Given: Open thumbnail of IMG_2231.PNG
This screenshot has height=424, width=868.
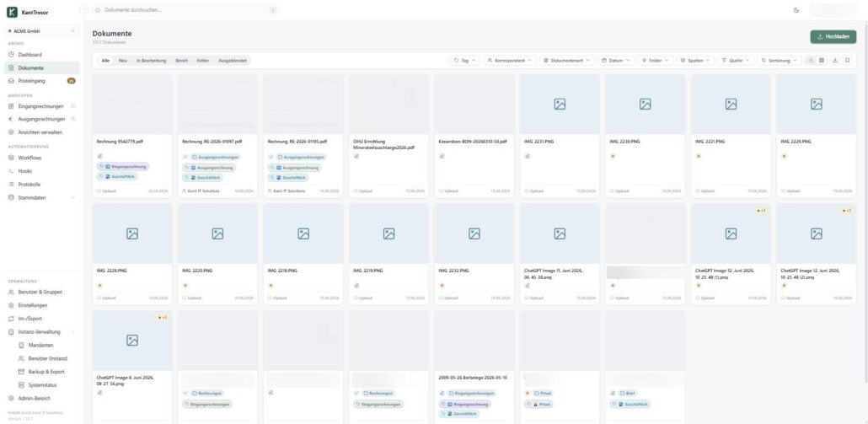Looking at the screenshot, I should (560, 104).
